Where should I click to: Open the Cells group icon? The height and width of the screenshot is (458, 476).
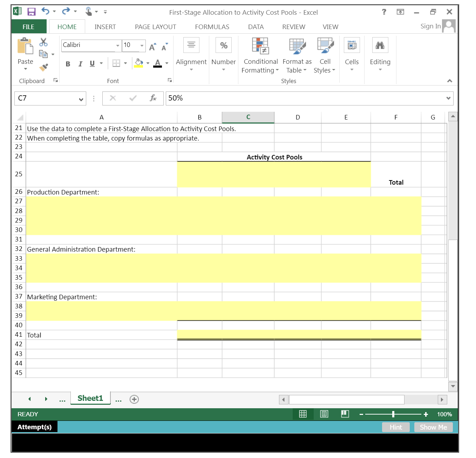point(352,45)
